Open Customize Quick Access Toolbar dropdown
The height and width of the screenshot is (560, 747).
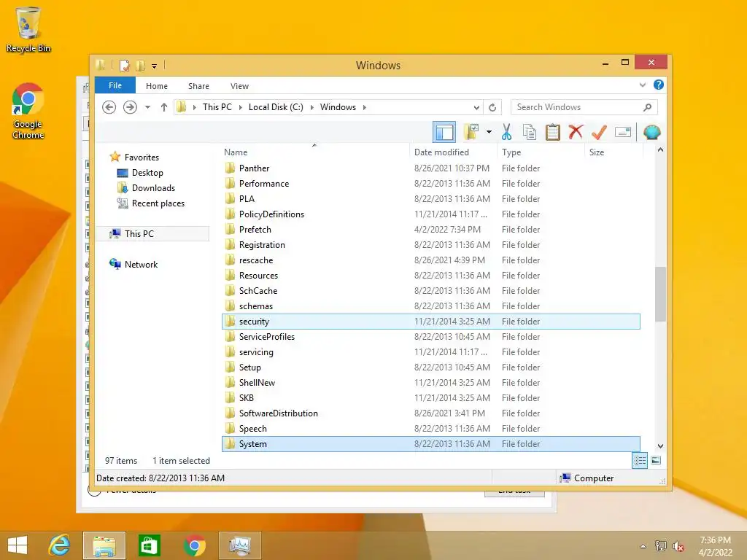[x=154, y=66]
